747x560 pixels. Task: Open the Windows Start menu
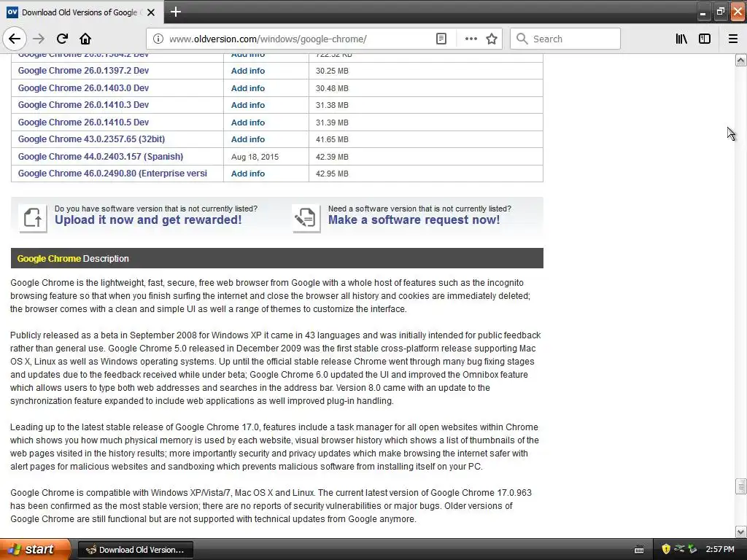pyautogui.click(x=35, y=549)
